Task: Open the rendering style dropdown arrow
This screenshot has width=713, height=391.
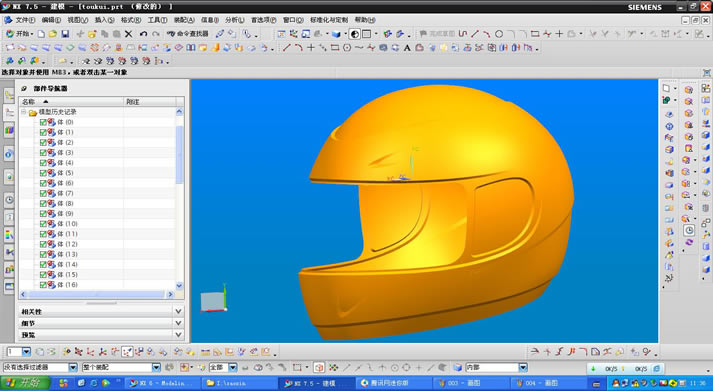Action: 345,34
